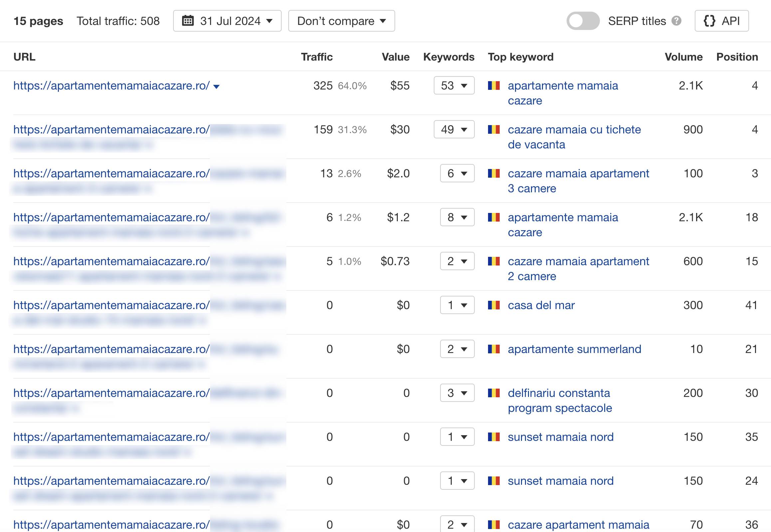Image resolution: width=771 pixels, height=532 pixels.
Task: Click Romanian flag beside casa del mar
Action: click(494, 305)
